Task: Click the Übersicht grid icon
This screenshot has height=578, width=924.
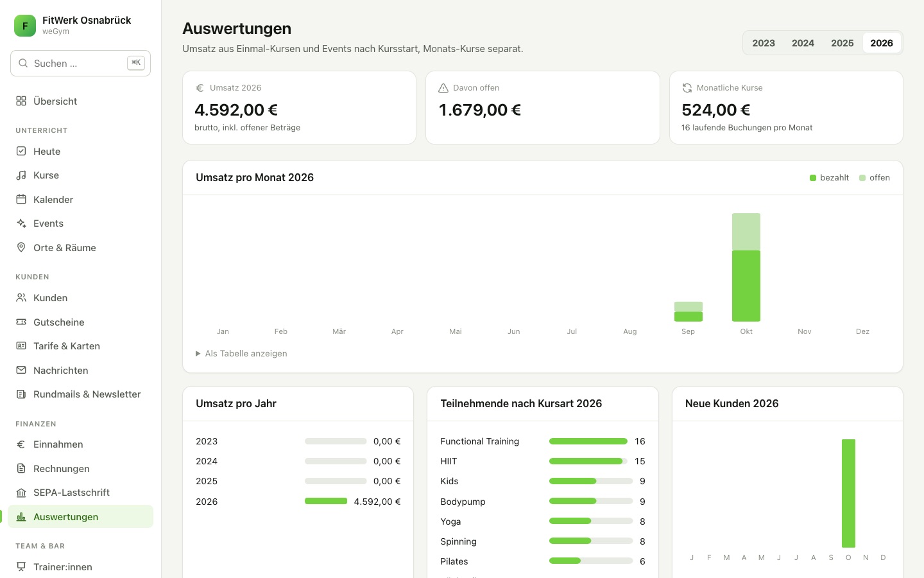Action: click(21, 101)
